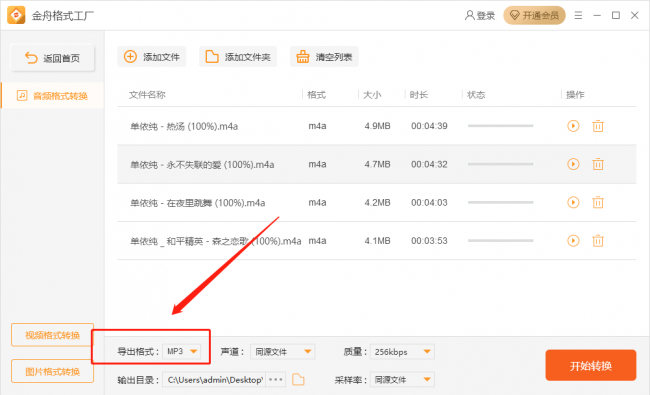Click the 登录 login link
650x395 pixels.
480,16
